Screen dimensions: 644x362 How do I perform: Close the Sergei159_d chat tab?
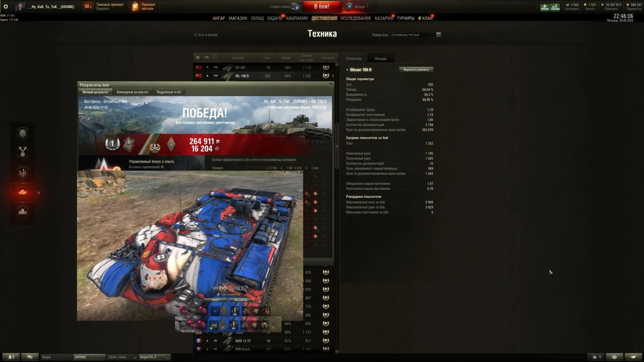(168, 357)
